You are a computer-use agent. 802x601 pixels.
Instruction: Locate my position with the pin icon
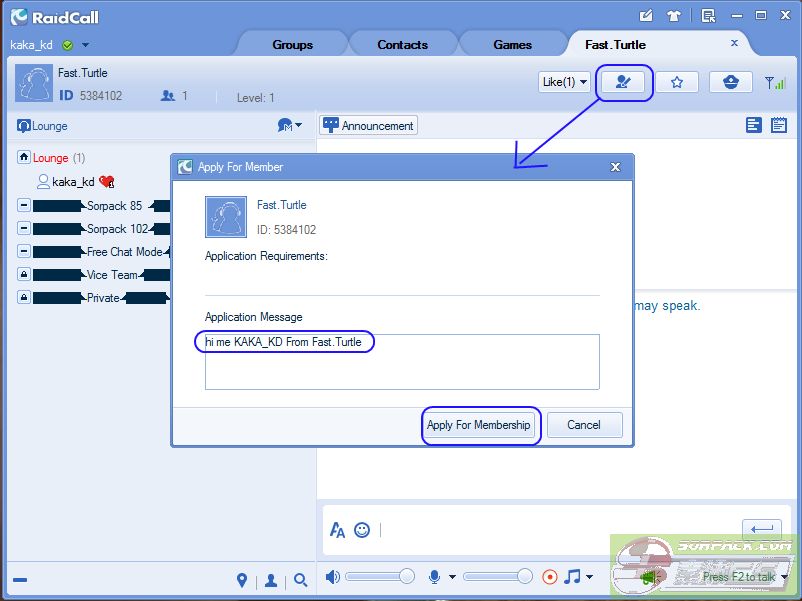[x=242, y=580]
